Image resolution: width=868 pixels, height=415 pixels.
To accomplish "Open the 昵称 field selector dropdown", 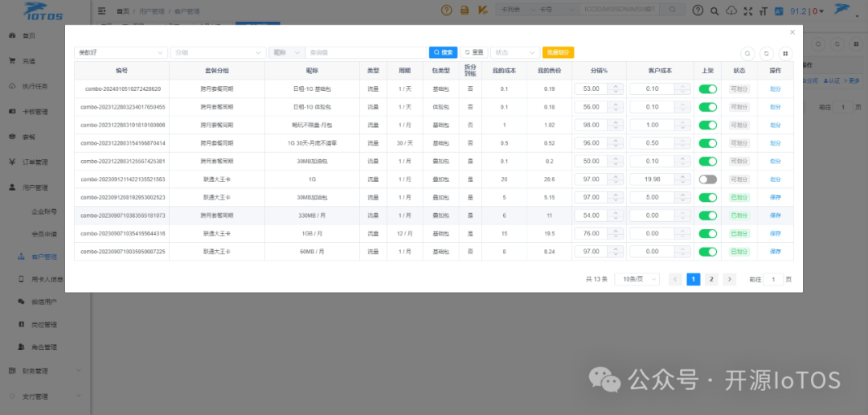I will point(287,52).
